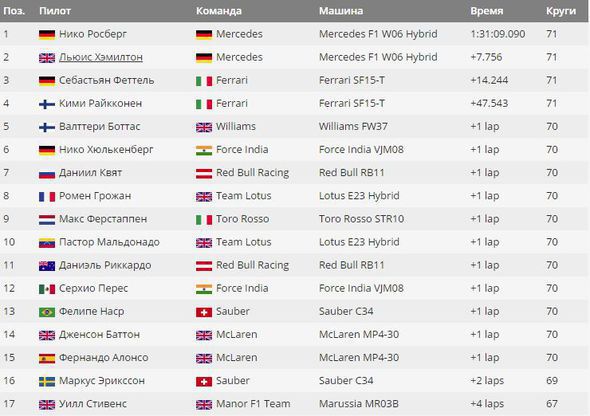This screenshot has width=590, height=416.
Task: Click car name Williams FW37
Action: [353, 126]
